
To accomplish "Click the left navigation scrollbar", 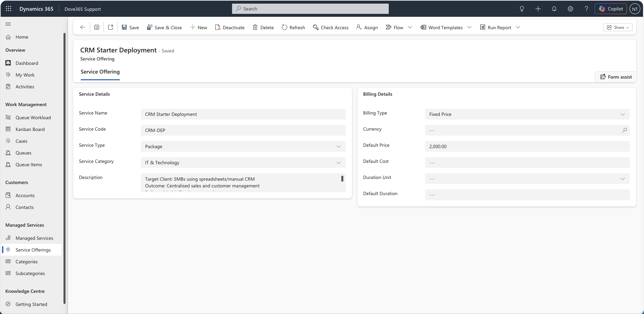I will point(64,168).
